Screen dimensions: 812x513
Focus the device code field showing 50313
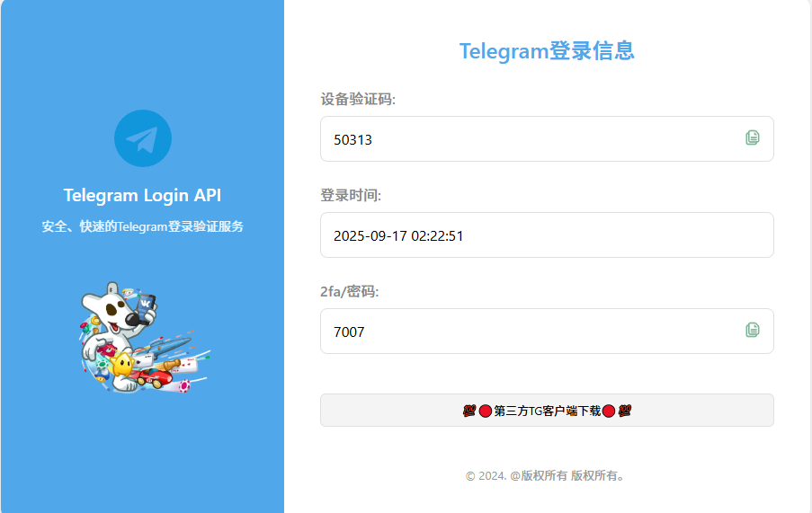(x=547, y=138)
